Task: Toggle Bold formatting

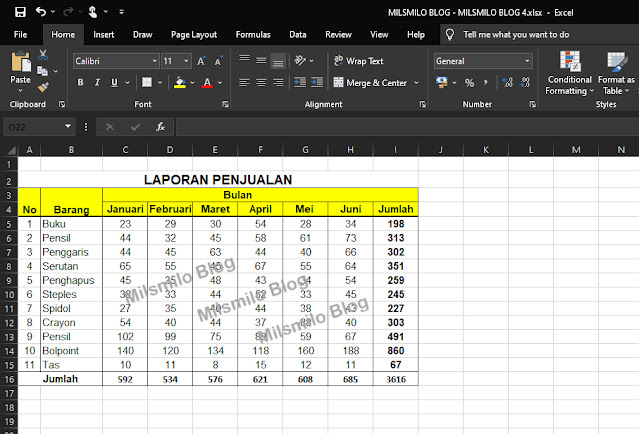Action: pos(80,83)
